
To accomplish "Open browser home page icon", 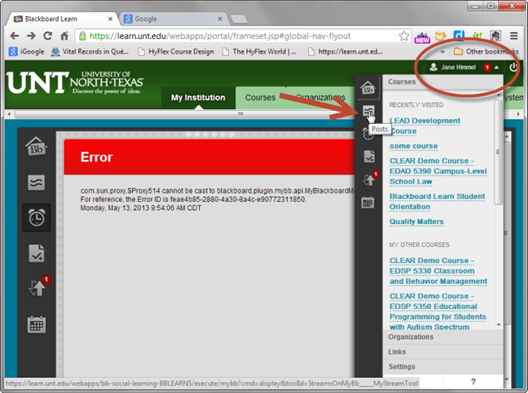I will 64,36.
